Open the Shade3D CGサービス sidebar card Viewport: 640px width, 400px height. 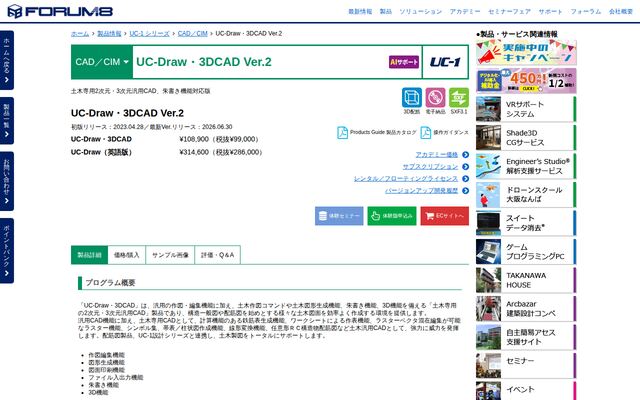tap(526, 138)
